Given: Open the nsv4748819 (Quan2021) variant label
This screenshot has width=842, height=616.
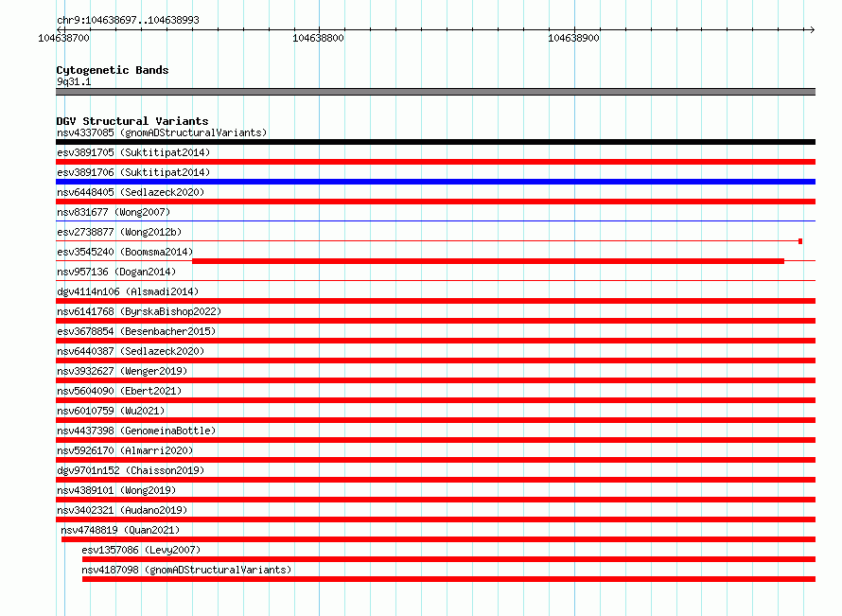Looking at the screenshot, I should [x=120, y=530].
